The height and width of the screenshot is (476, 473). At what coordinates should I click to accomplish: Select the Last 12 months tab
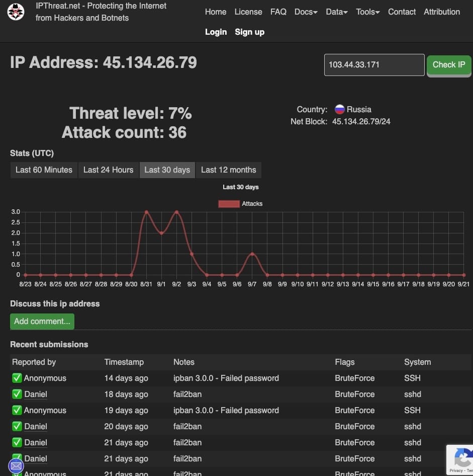pyautogui.click(x=228, y=170)
